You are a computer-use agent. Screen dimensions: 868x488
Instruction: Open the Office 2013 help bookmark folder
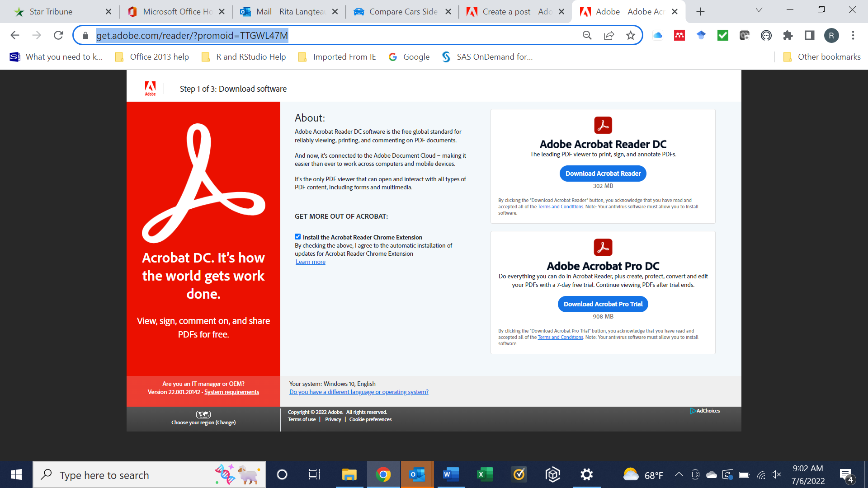[x=152, y=57]
